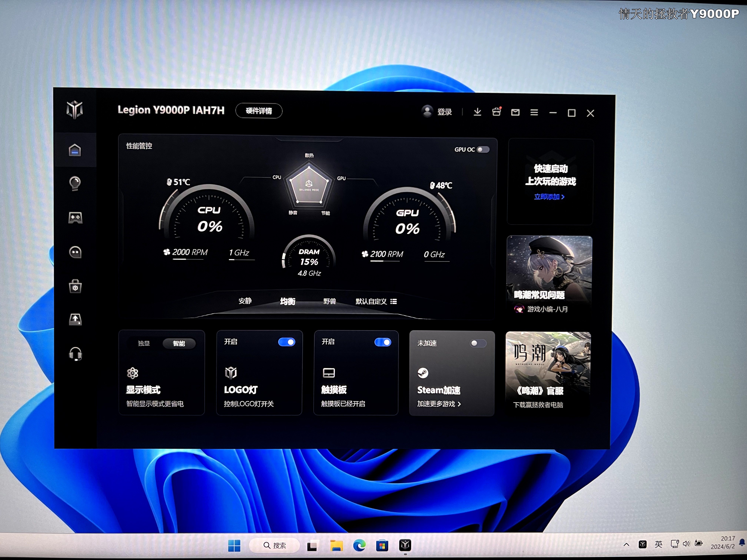
Task: Select 默认自定义 custom mode
Action: click(x=371, y=301)
